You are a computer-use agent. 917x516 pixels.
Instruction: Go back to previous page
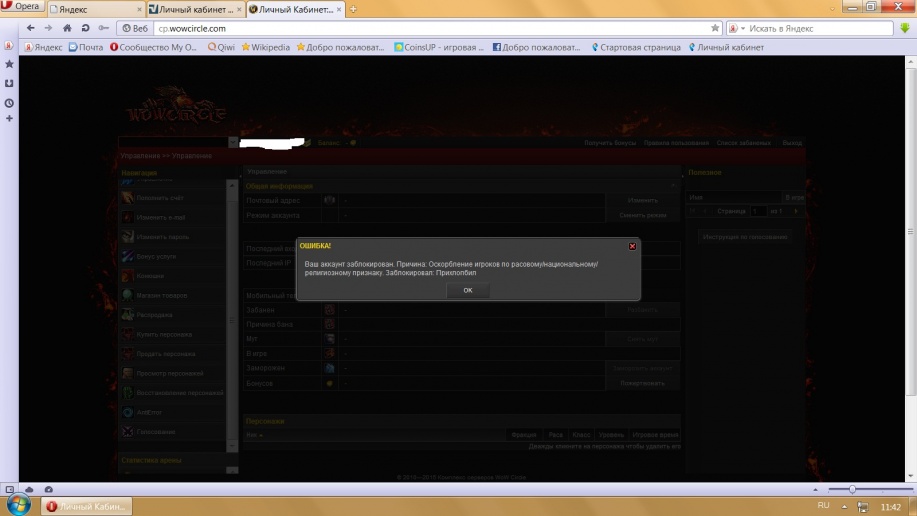(x=31, y=28)
